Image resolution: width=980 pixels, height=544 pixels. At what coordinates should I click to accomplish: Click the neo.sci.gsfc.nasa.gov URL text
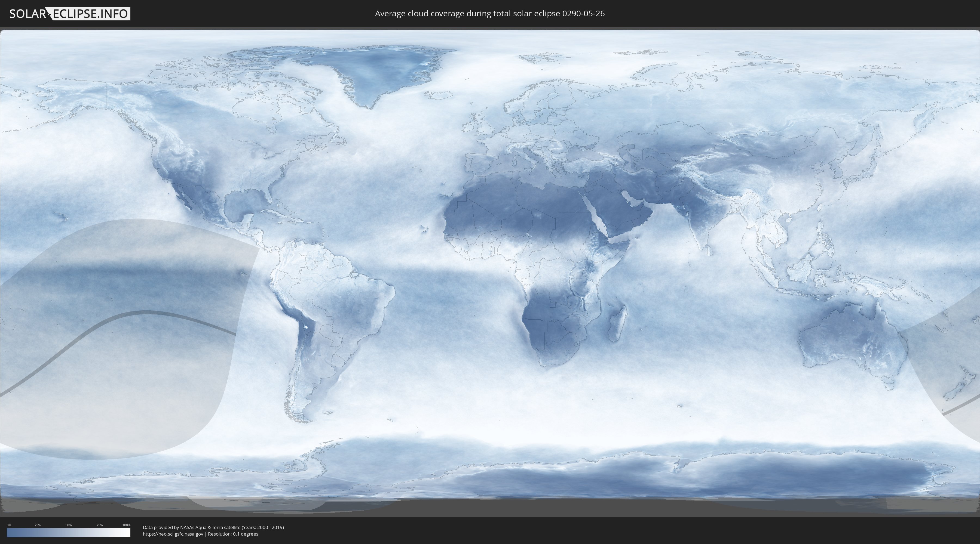[x=173, y=534]
